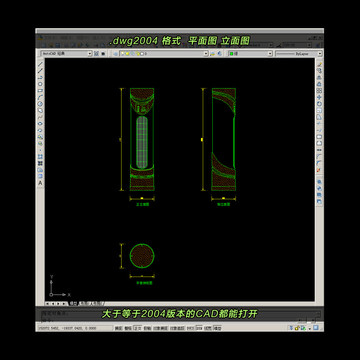The height and width of the screenshot is (360, 360).
Task: Toggle the Snap mode status button
Action: [118, 328]
